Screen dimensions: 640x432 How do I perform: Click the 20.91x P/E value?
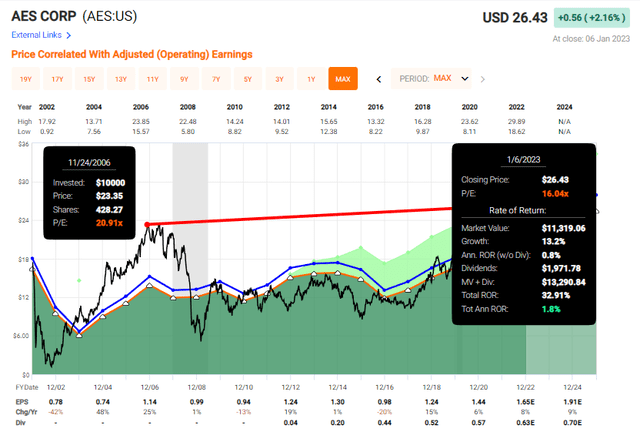(109, 223)
